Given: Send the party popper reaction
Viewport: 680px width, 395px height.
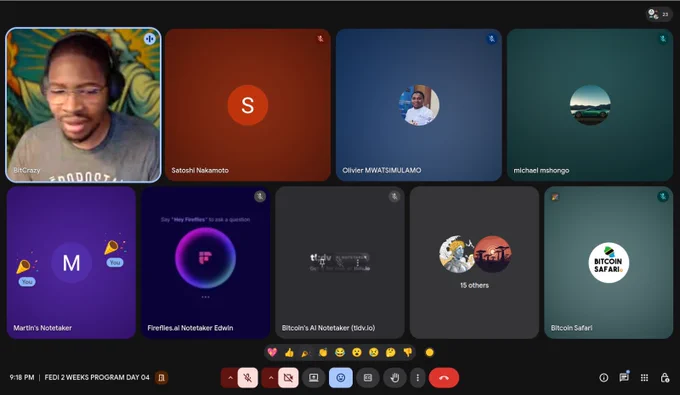Looking at the screenshot, I should 306,352.
